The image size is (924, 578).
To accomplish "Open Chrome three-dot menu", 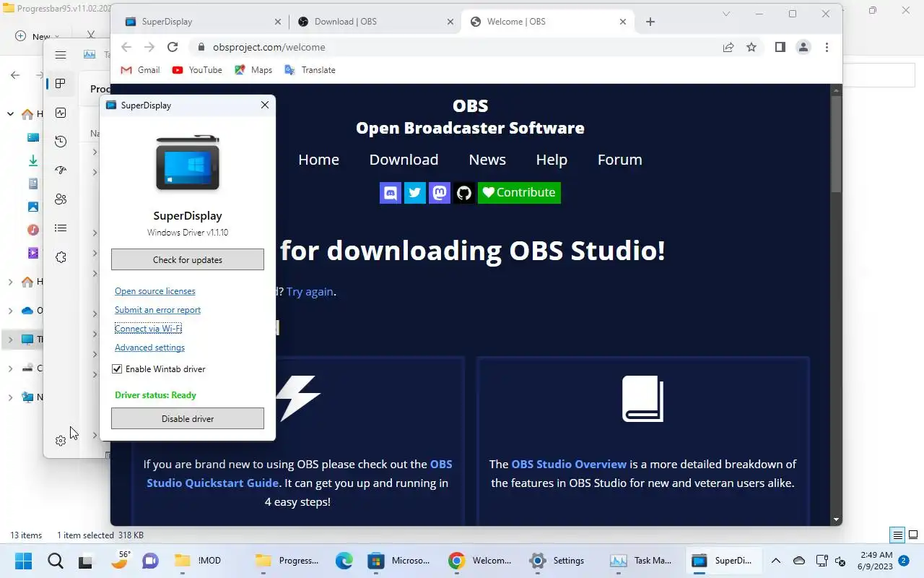I will [x=827, y=47].
